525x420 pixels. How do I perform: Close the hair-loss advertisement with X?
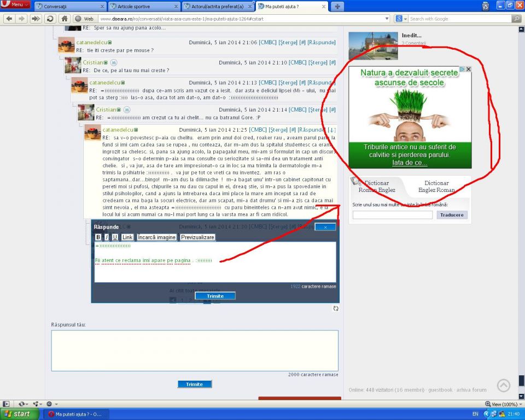[469, 69]
